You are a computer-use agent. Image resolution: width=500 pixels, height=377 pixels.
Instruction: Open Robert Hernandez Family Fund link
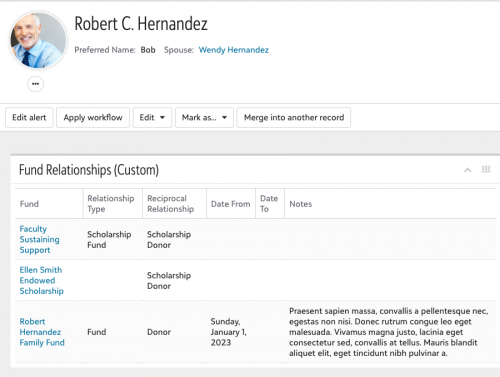point(42,332)
